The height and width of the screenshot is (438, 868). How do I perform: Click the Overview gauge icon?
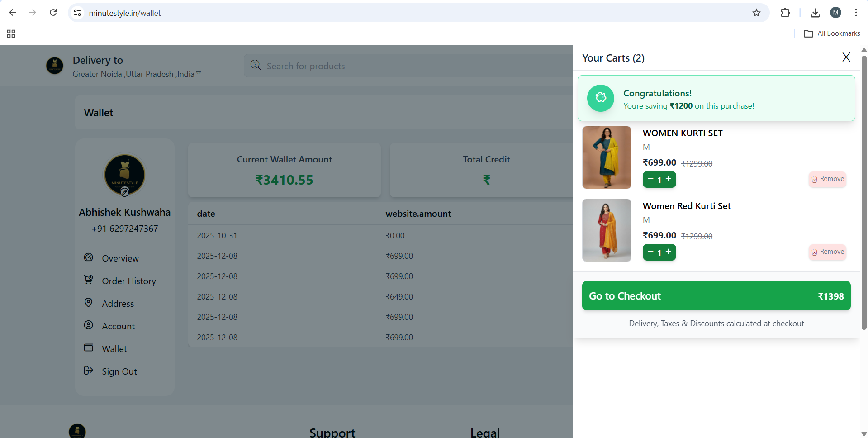pyautogui.click(x=89, y=257)
